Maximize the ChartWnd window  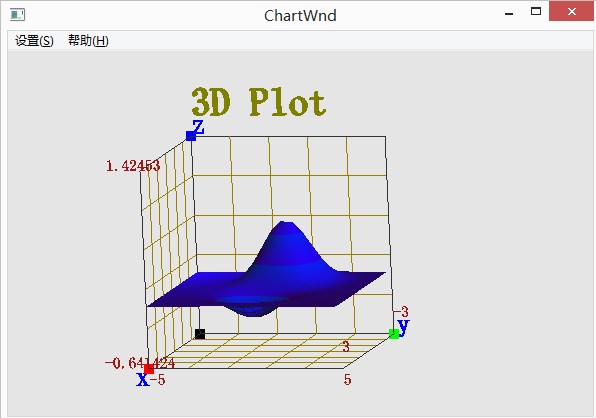[x=536, y=11]
